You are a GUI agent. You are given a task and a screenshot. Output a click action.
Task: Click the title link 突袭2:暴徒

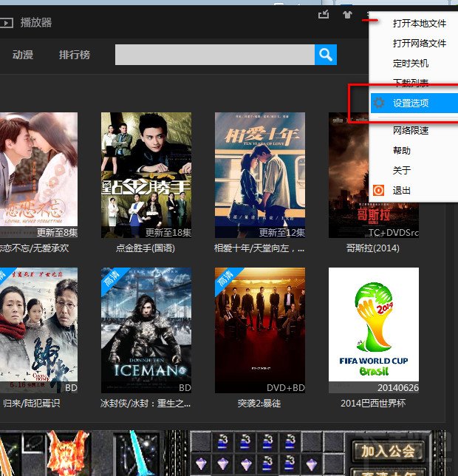259,404
